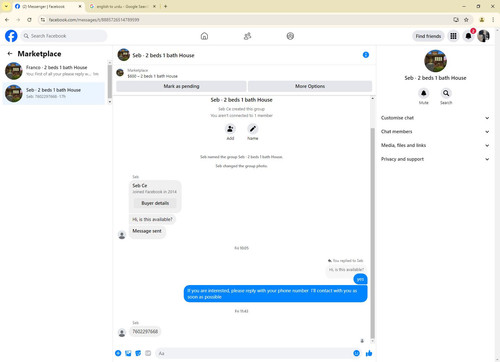Click the Facebook logo icon
Screen dimensions: 500x362
coord(11,36)
